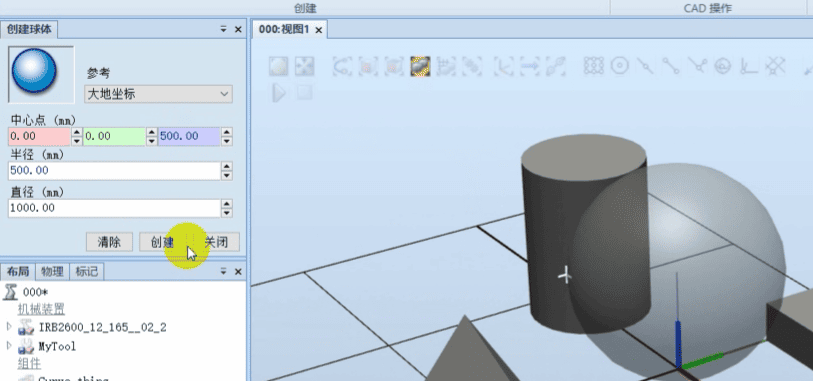
Task: Expand the MyTool tree node
Action: point(8,346)
